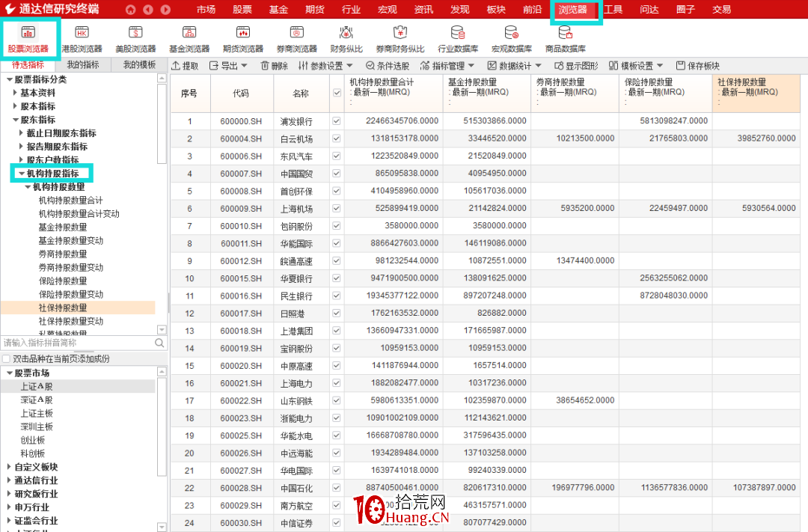Open the 商品数据库 icon
The width and height of the screenshot is (808, 532).
pos(565,39)
